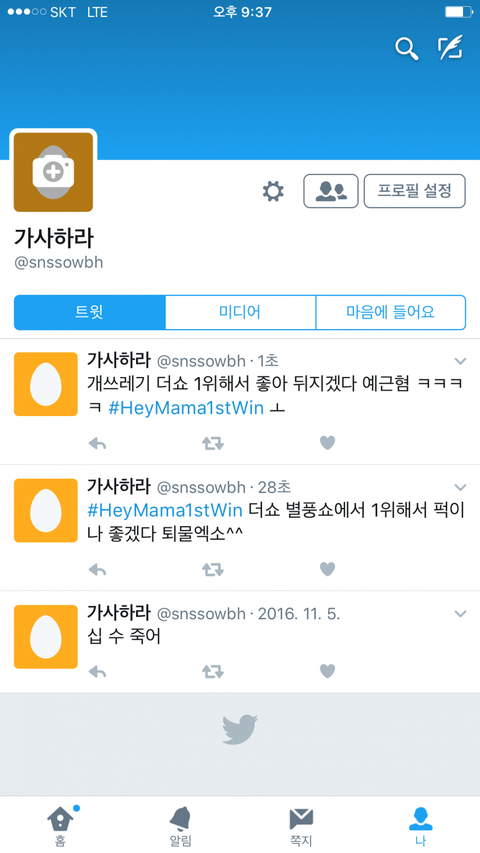Like the '십 수 죽어' tweet
The height and width of the screenshot is (853, 480).
(x=327, y=671)
